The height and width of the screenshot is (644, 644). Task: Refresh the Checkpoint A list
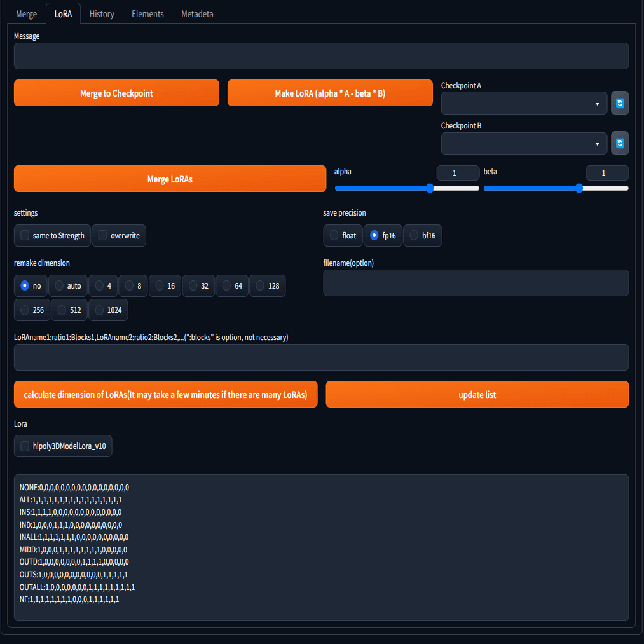click(619, 103)
